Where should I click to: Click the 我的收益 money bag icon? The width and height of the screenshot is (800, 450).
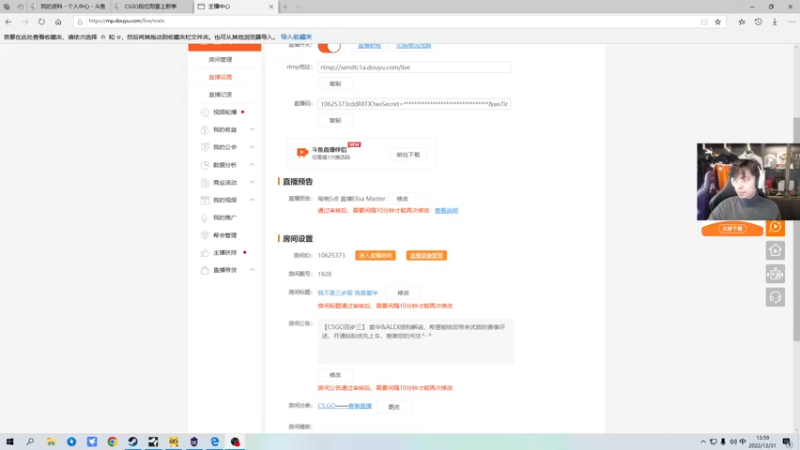205,130
